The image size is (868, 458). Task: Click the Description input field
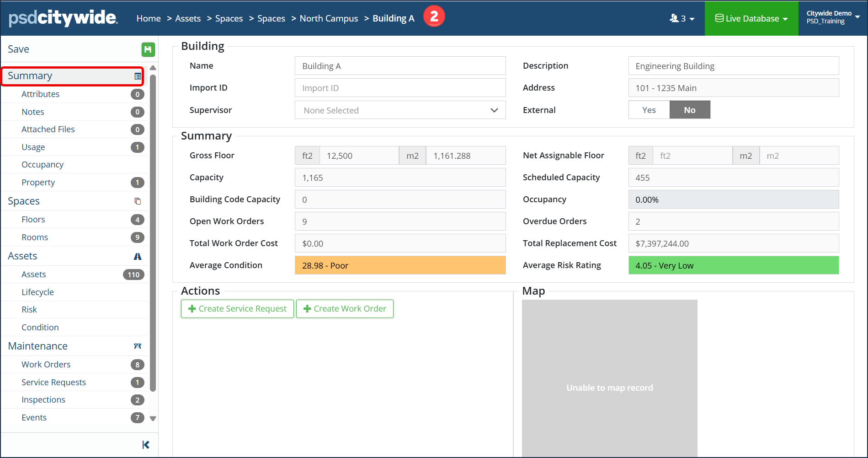point(734,66)
